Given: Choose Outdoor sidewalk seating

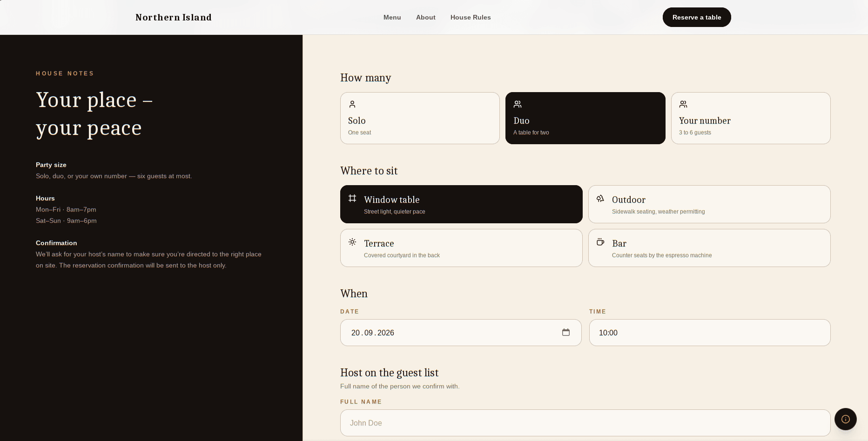Looking at the screenshot, I should (709, 204).
